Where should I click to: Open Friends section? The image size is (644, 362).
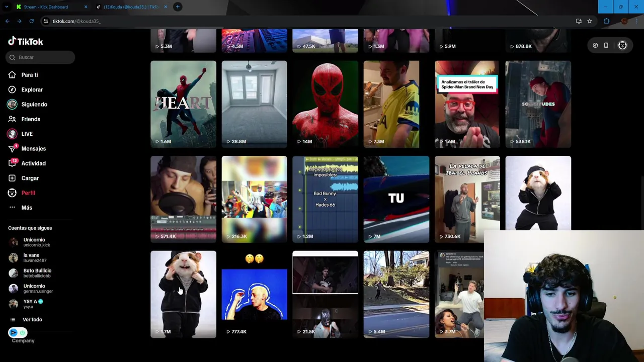pyautogui.click(x=30, y=119)
